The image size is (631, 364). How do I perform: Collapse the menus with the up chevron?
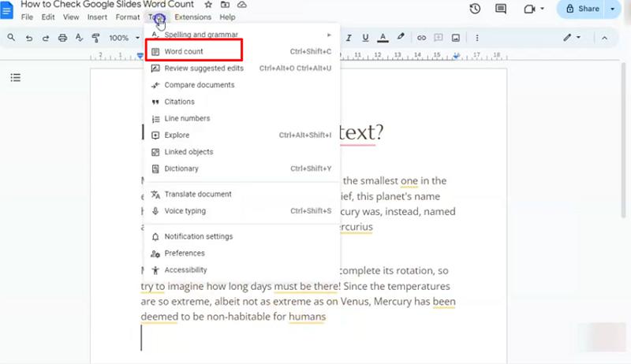tap(604, 38)
